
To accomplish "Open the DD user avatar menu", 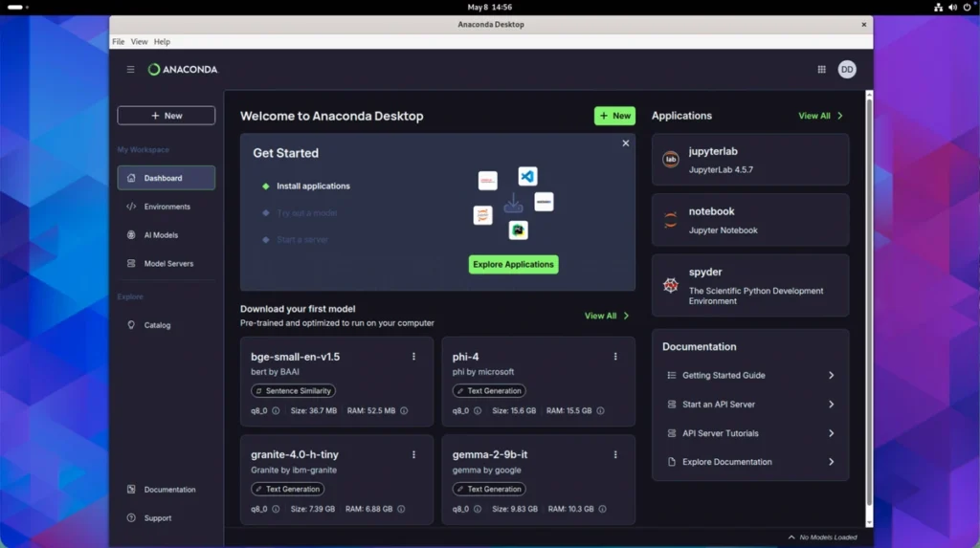I will coord(847,70).
